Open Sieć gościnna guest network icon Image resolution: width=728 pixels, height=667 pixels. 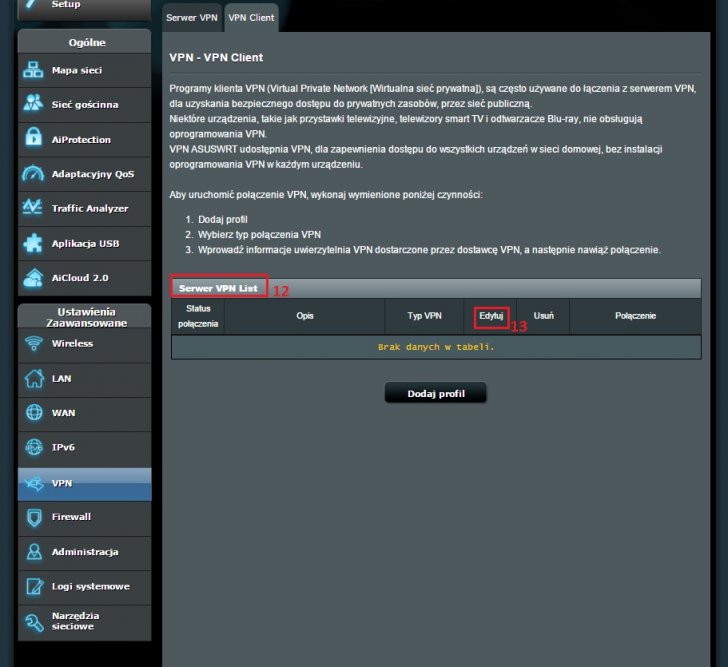[33, 104]
